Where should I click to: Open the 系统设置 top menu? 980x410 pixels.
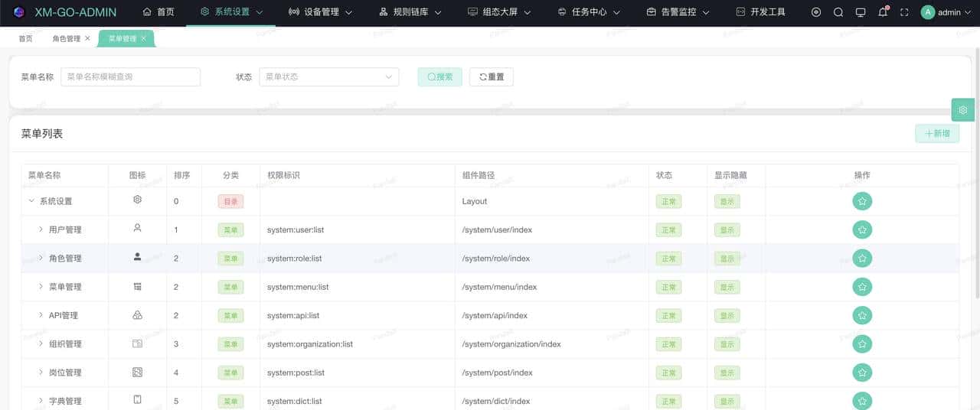click(x=232, y=12)
